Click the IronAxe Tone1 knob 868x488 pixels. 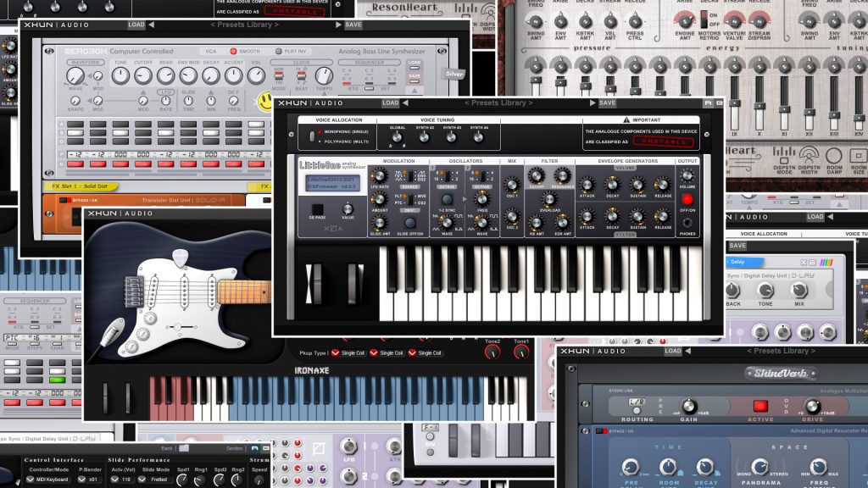point(521,352)
